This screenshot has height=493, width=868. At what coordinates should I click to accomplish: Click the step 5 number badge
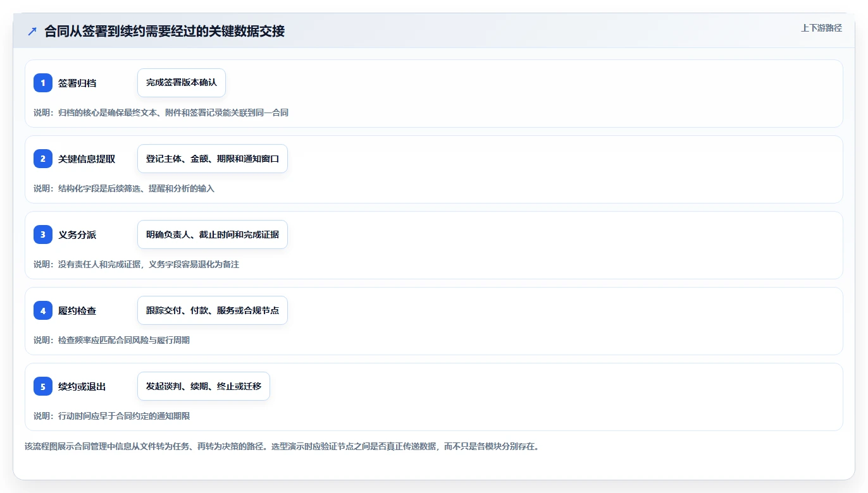tap(43, 386)
